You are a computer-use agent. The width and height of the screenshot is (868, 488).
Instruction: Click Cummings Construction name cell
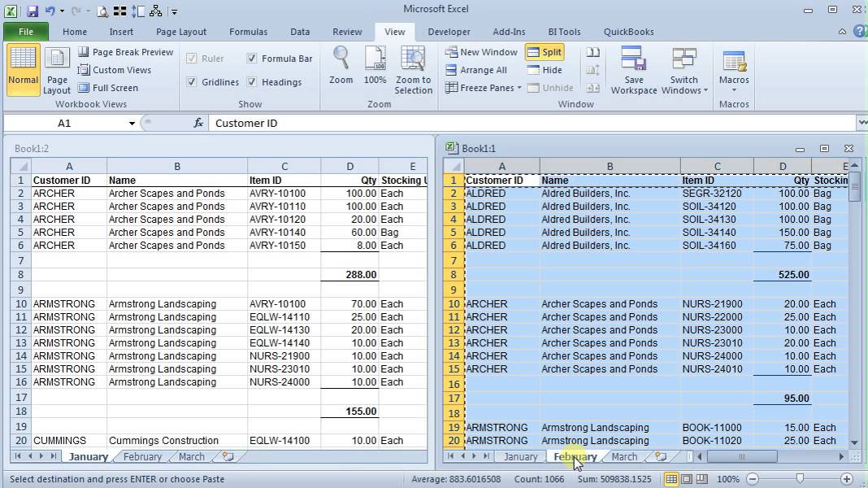[x=177, y=440]
